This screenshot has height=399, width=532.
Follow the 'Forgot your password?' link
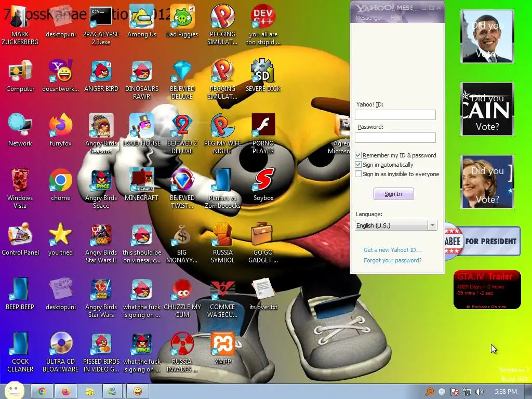(x=393, y=260)
